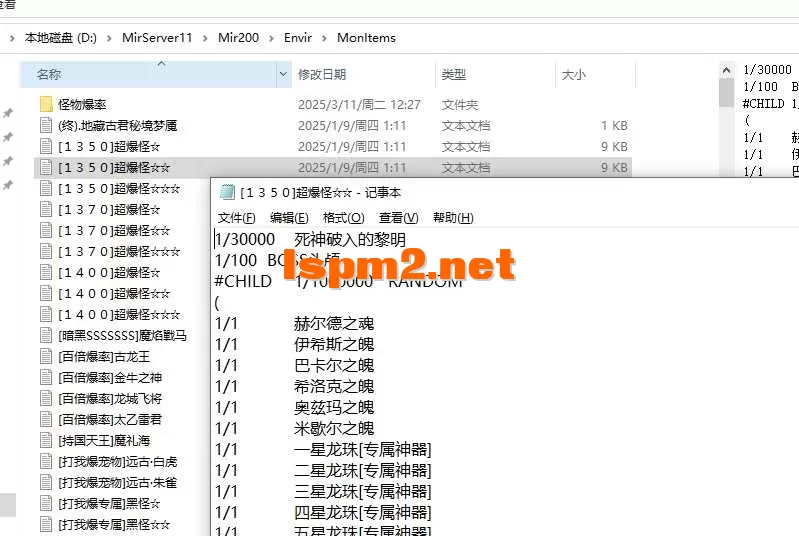Click the [1 3 5 0]超爆怪☆☆☆ file icon
The image size is (799, 536).
point(46,189)
